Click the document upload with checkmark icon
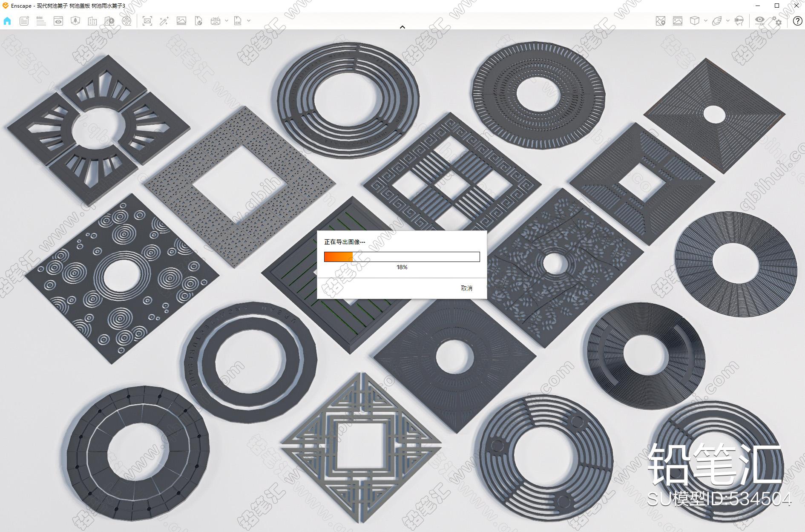805x532 pixels. pyautogui.click(x=198, y=21)
